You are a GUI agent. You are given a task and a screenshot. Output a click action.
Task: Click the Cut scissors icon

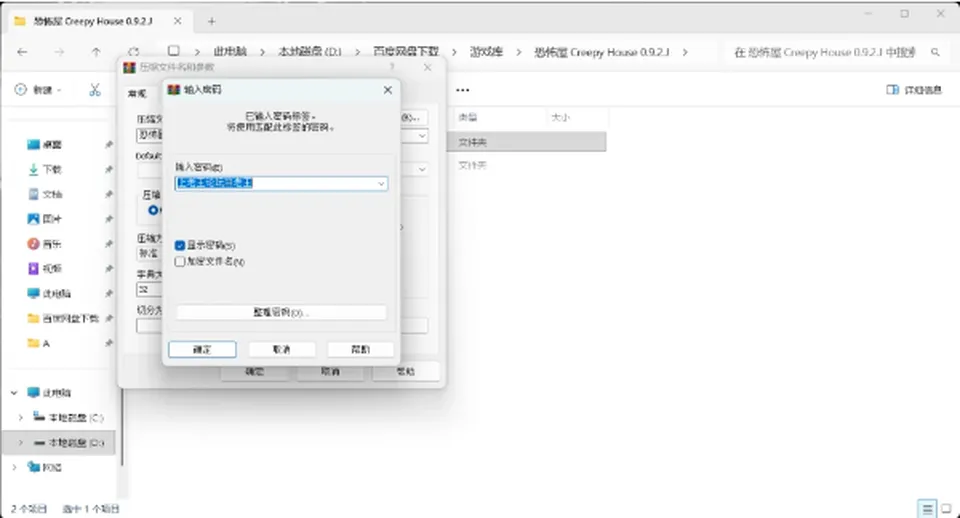(x=95, y=90)
